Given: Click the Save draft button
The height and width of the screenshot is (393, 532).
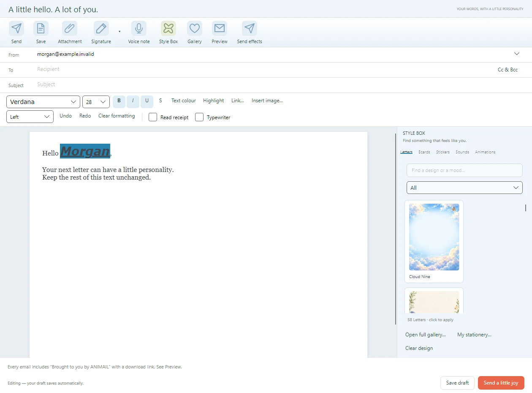Looking at the screenshot, I should click(457, 383).
